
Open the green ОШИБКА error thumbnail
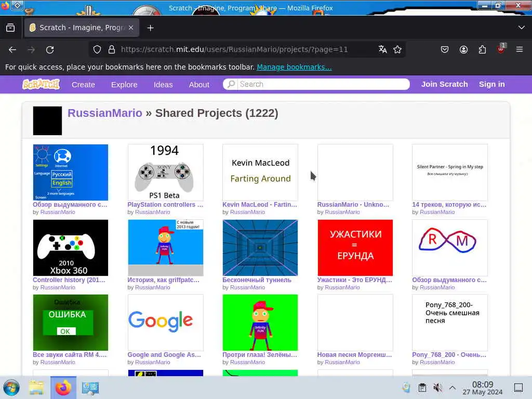71,322
